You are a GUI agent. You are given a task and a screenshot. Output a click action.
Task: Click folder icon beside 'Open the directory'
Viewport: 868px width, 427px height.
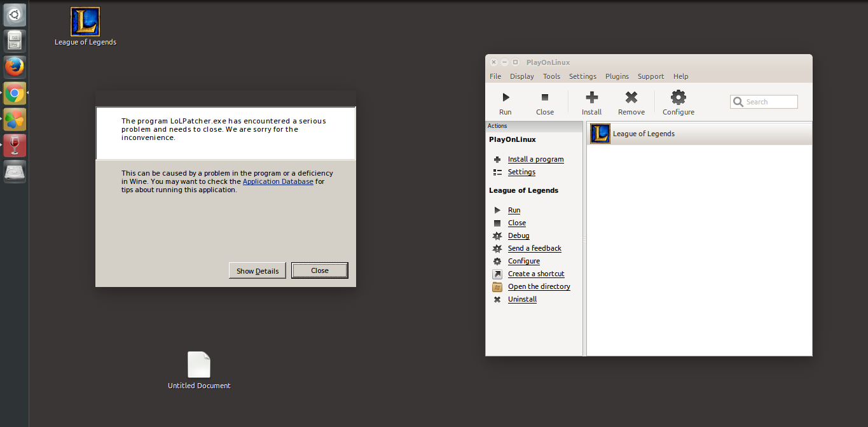497,286
